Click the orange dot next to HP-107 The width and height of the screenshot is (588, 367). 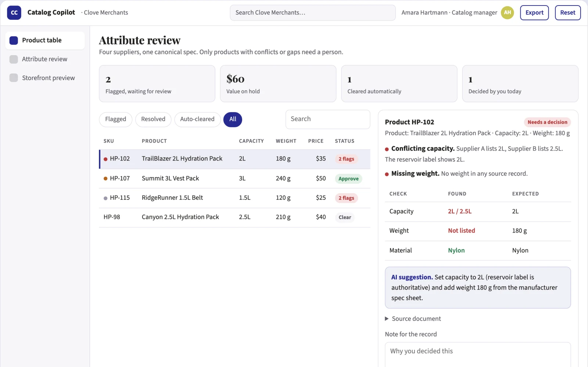click(105, 179)
